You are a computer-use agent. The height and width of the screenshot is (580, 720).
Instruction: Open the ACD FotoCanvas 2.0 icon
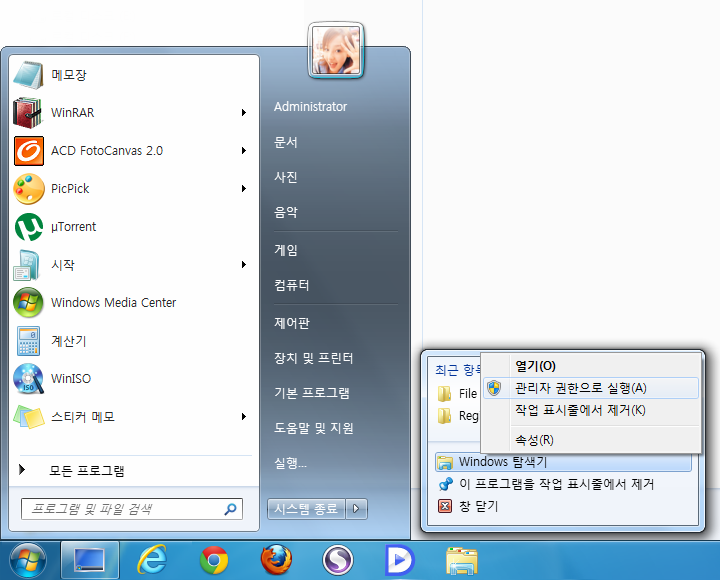click(x=28, y=151)
